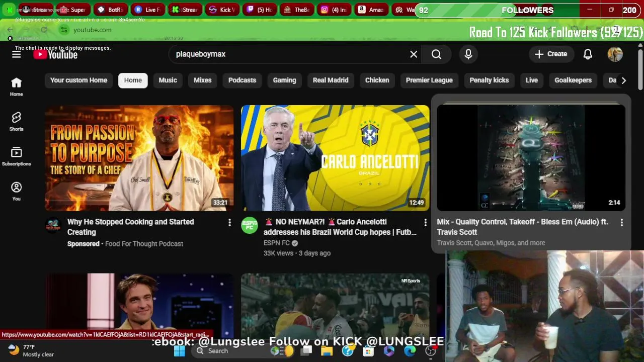Click the Food For Thought channel avatar
The width and height of the screenshot is (644, 362).
coord(53,226)
